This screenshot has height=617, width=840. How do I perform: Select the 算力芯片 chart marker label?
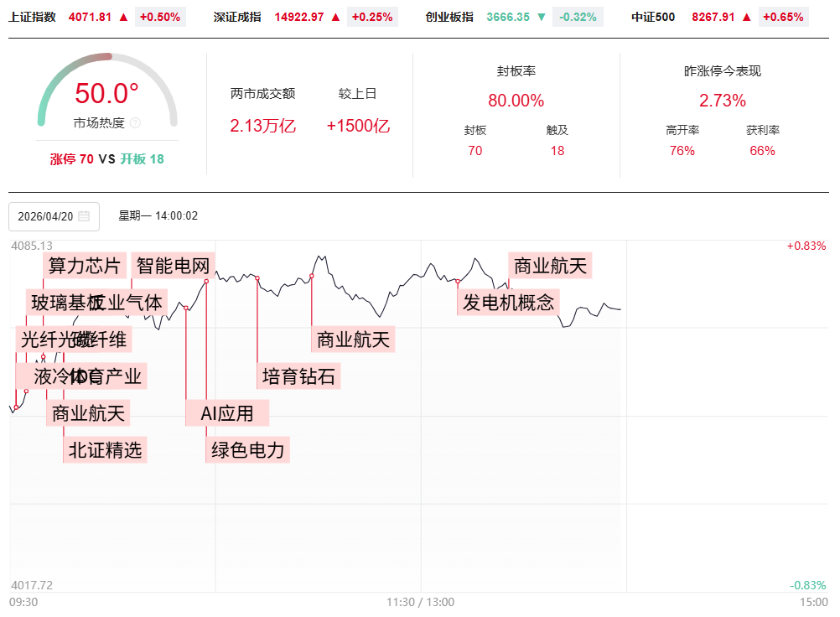[85, 266]
